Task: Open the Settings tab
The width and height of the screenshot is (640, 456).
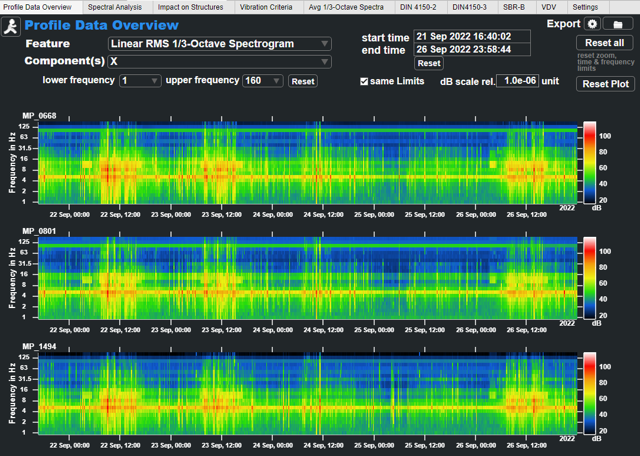Action: click(x=585, y=7)
